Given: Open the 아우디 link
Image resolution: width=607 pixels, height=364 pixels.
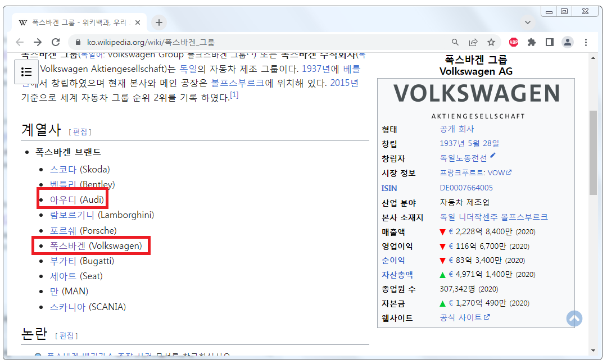Looking at the screenshot, I should 63,199.
